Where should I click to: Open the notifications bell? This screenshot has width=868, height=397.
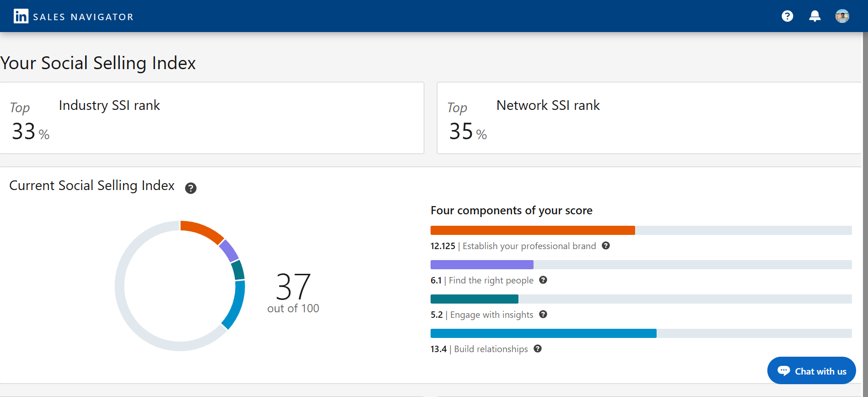pos(814,16)
